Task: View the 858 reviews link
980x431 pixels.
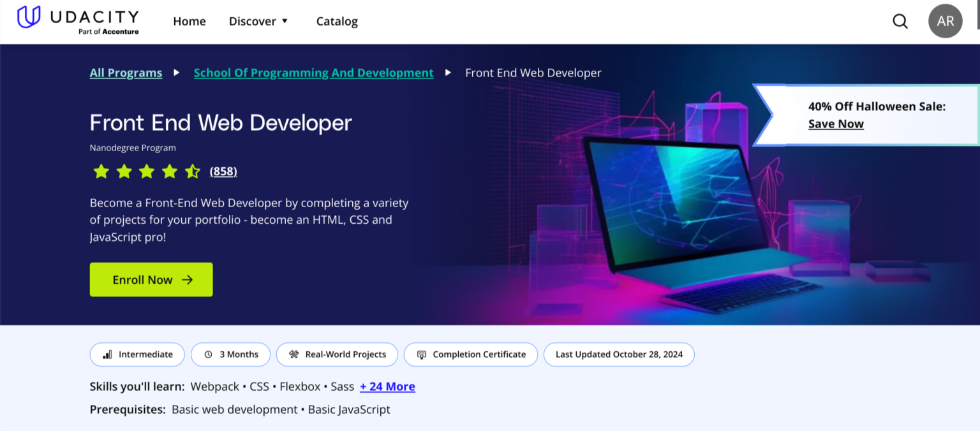Action: click(223, 171)
